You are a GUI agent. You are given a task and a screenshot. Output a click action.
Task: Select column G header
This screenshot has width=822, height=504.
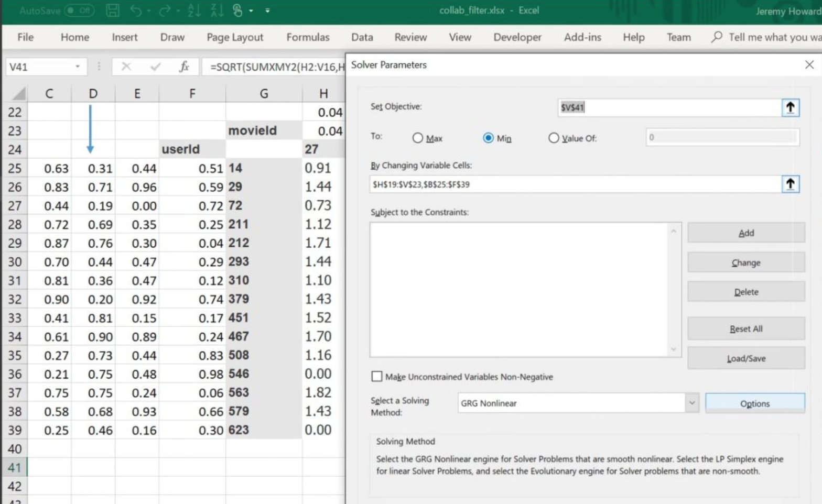(264, 94)
